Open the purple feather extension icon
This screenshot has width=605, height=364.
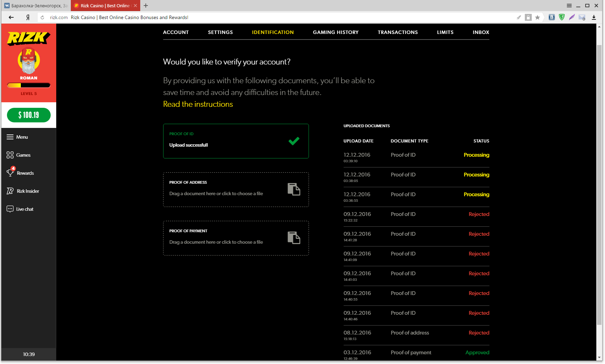point(572,17)
